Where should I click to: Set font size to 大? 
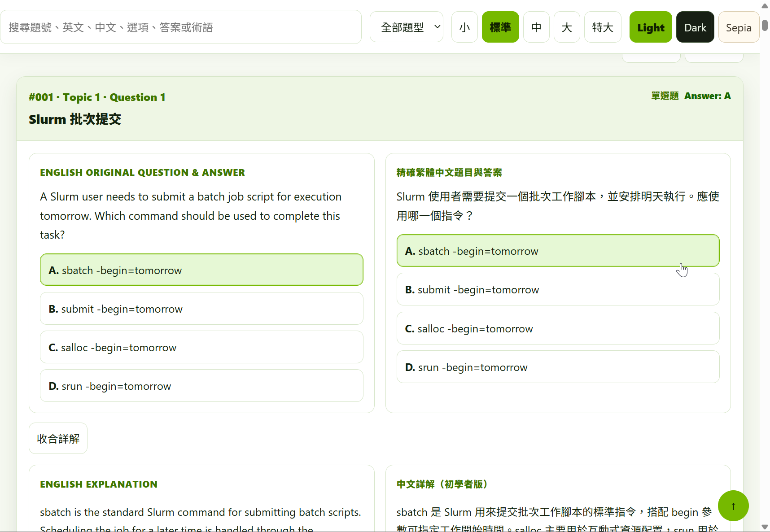coord(567,27)
